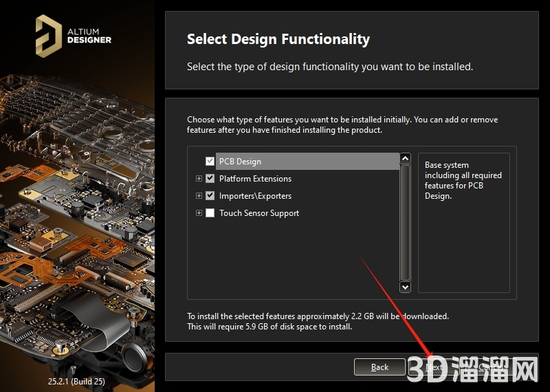Click the 'require 5.9 GB of disk space' line
The width and height of the screenshot is (550, 392).
click(269, 327)
